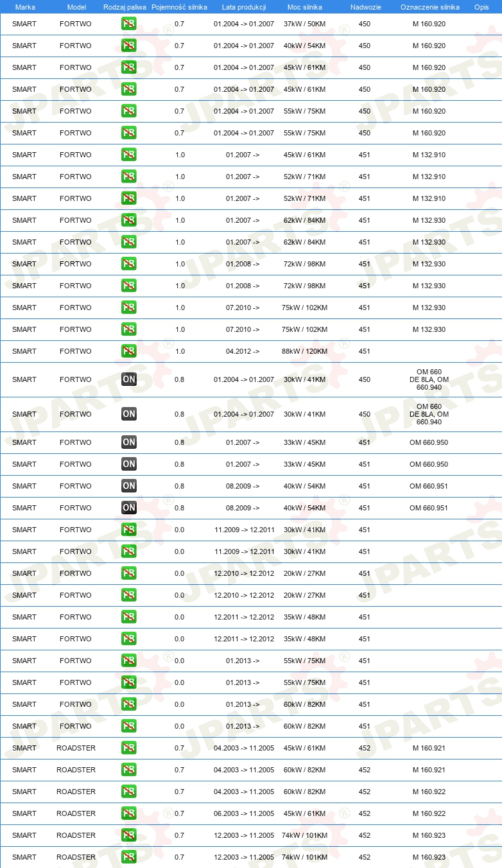This screenshot has height=868, width=502.
Task: Click capacity '1.0' in the 88kW / 120KM row
Action: tap(179, 351)
